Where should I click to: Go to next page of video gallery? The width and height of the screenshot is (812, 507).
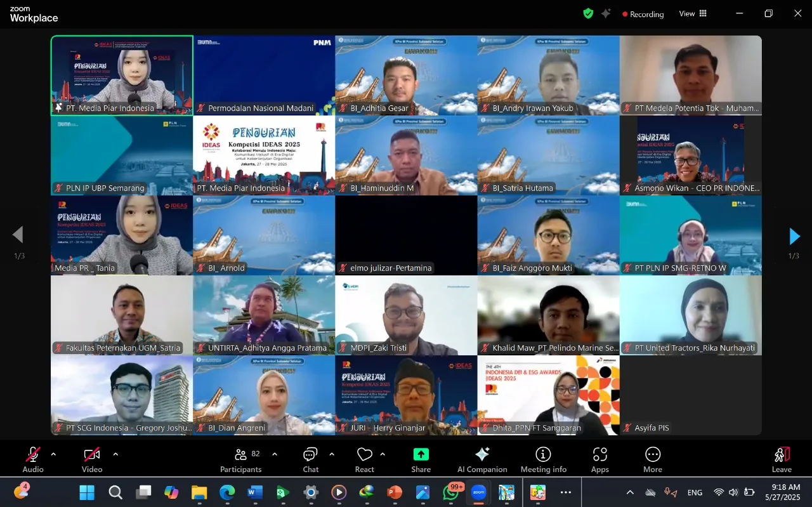click(794, 236)
